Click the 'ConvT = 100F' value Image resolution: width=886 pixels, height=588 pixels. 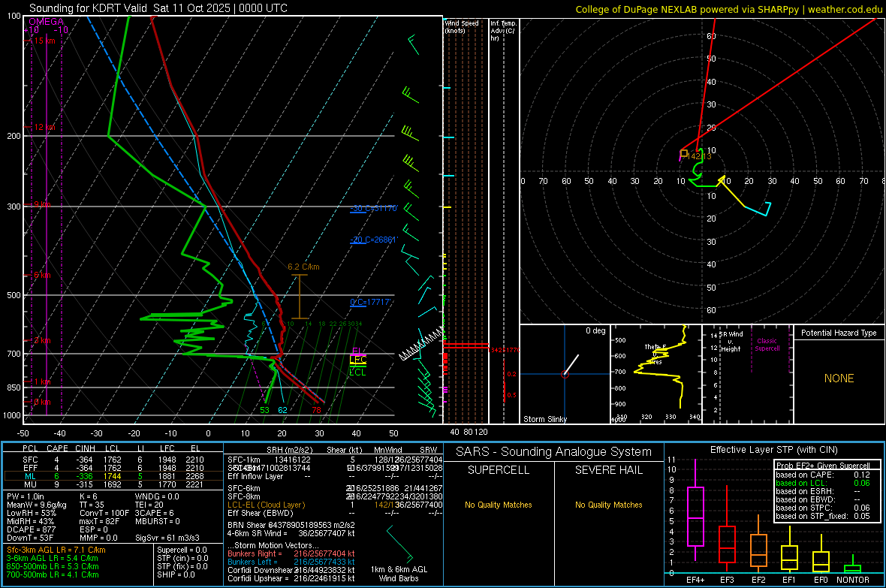[104, 513]
